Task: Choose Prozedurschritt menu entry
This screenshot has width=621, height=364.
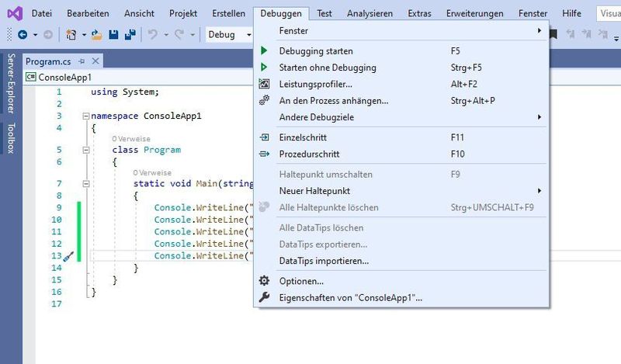Action: click(x=401, y=154)
